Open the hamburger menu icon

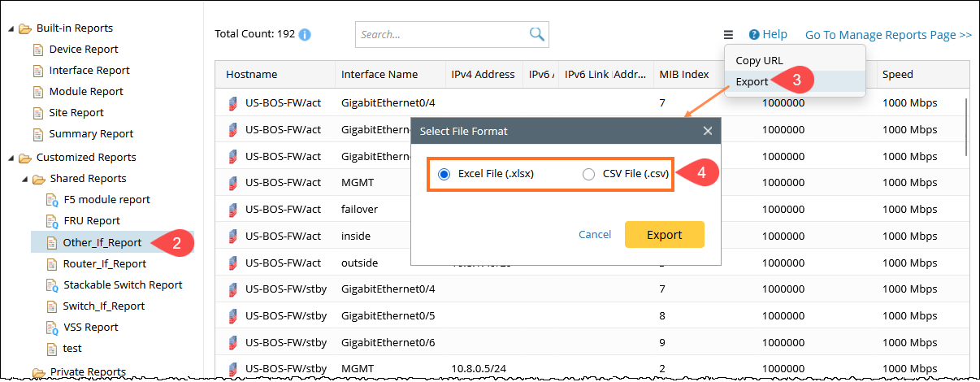point(728,35)
